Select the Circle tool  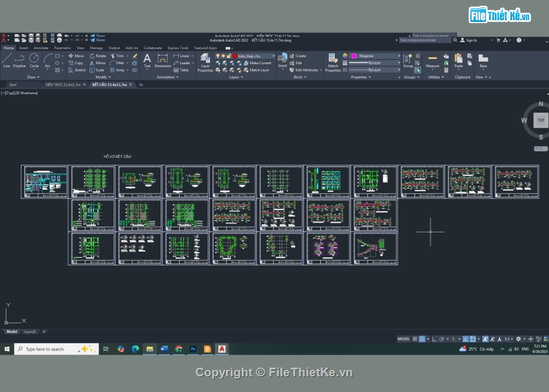(34, 60)
